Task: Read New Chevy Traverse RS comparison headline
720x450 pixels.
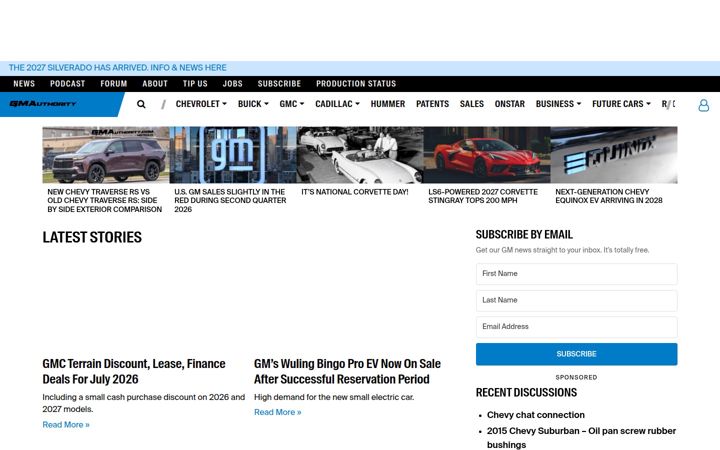Action: pyautogui.click(x=105, y=201)
